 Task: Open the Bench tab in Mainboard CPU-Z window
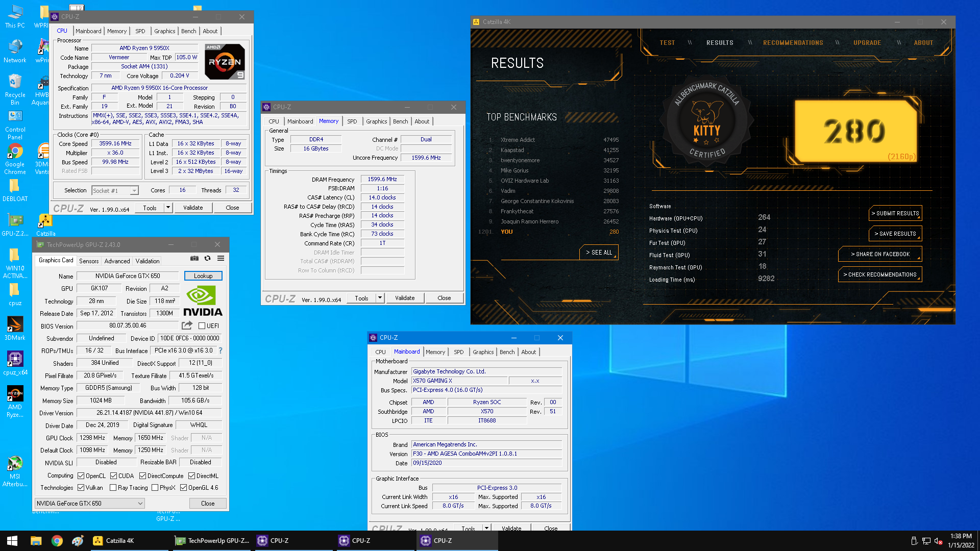(507, 352)
